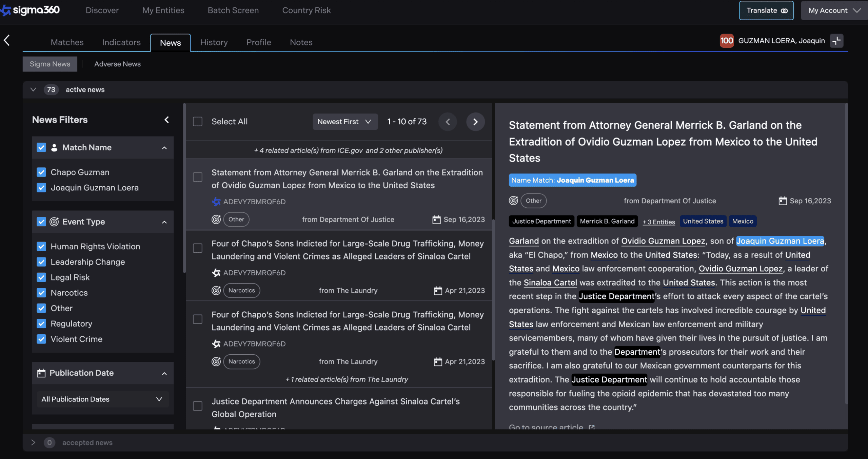The width and height of the screenshot is (868, 459).
Task: Go to previous page of results
Action: coord(448,122)
